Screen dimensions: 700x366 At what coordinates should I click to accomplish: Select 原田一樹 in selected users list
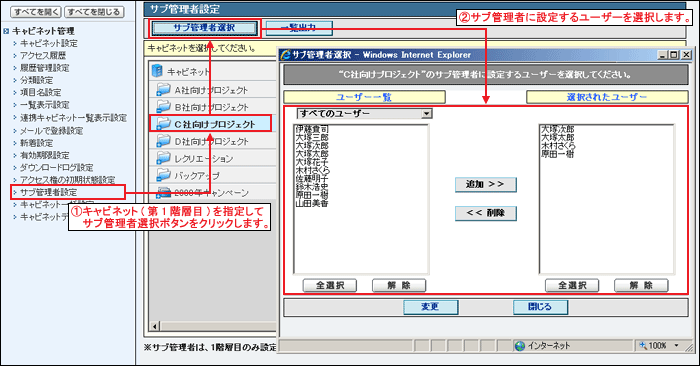(558, 154)
